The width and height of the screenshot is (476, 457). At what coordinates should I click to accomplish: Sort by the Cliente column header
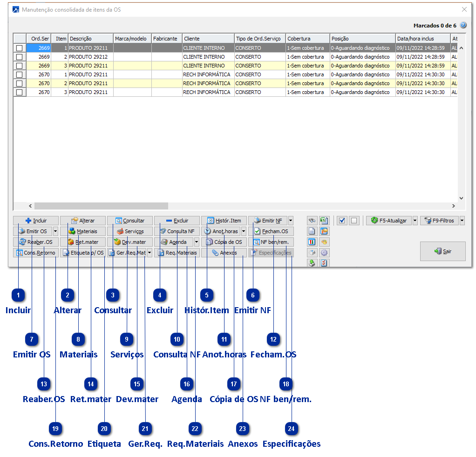click(x=208, y=39)
